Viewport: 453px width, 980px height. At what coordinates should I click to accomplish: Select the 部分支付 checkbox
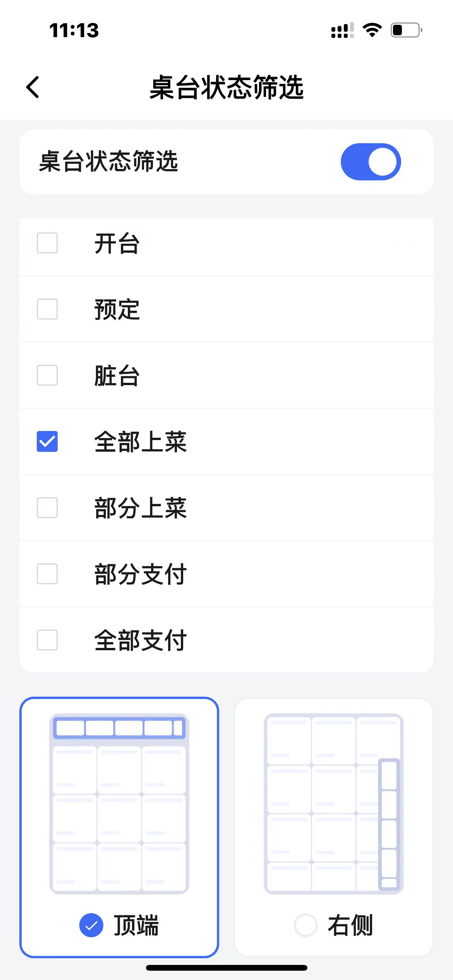click(x=47, y=574)
